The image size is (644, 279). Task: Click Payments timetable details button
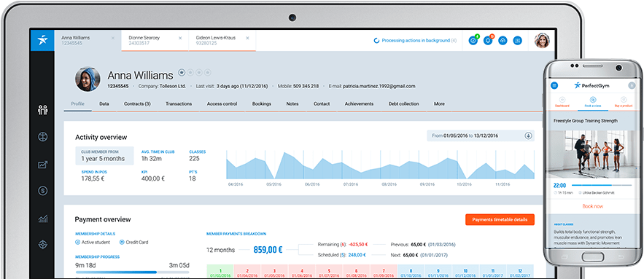pyautogui.click(x=500, y=219)
